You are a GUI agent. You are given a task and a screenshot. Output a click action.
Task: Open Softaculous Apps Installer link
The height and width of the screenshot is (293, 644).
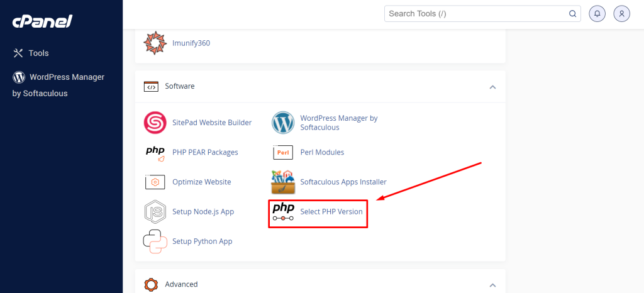point(343,182)
